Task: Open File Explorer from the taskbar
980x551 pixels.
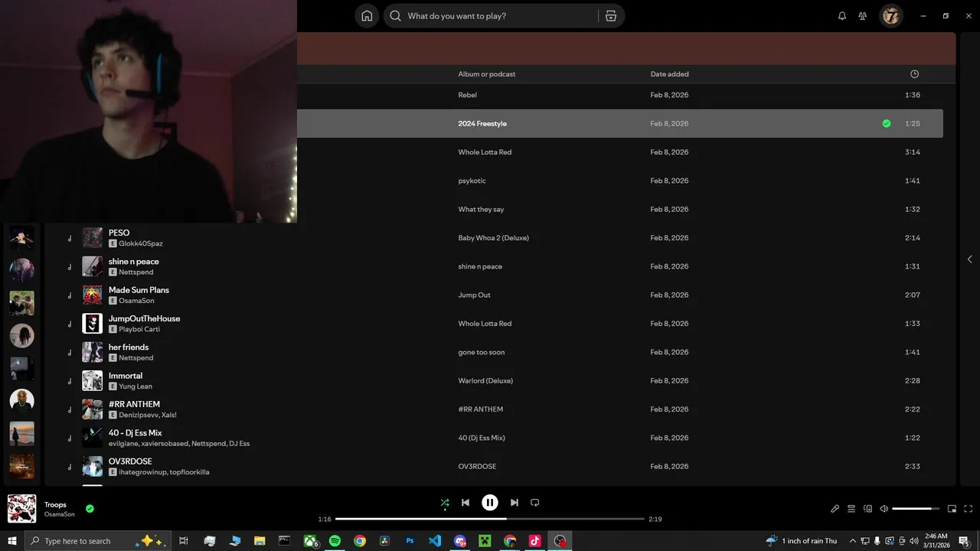Action: (x=260, y=541)
